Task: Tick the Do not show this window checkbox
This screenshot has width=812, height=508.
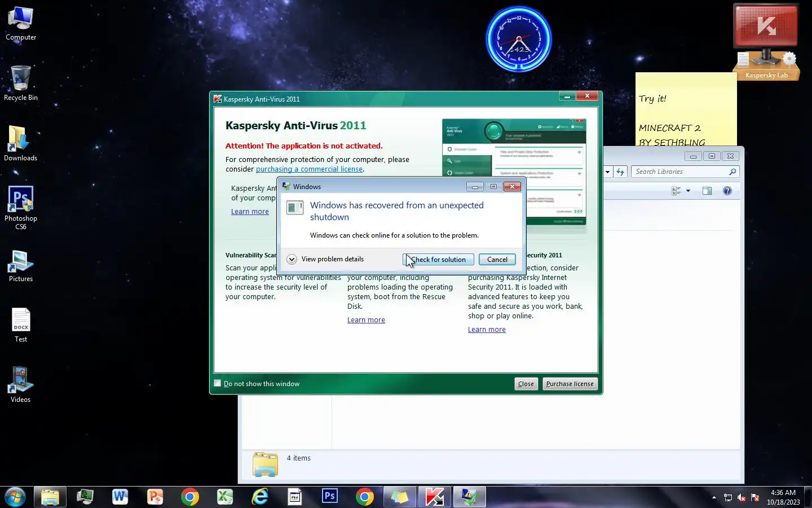Action: 218,383
